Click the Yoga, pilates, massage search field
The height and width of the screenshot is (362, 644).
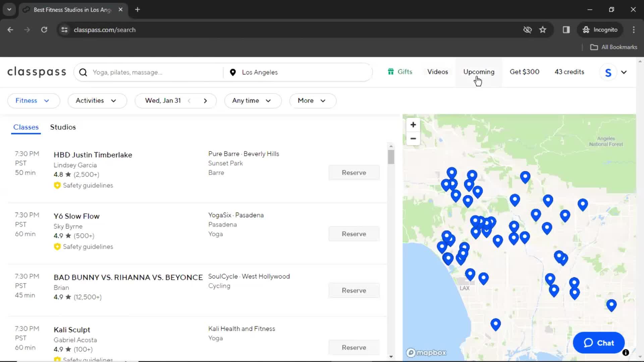(149, 72)
